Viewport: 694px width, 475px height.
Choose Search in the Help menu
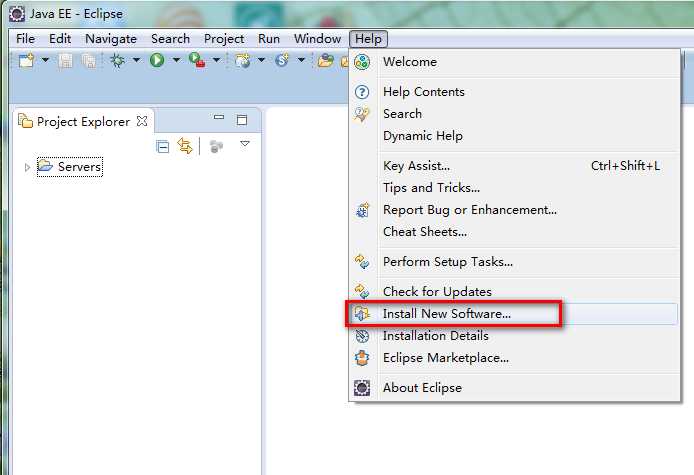tap(514, 114)
